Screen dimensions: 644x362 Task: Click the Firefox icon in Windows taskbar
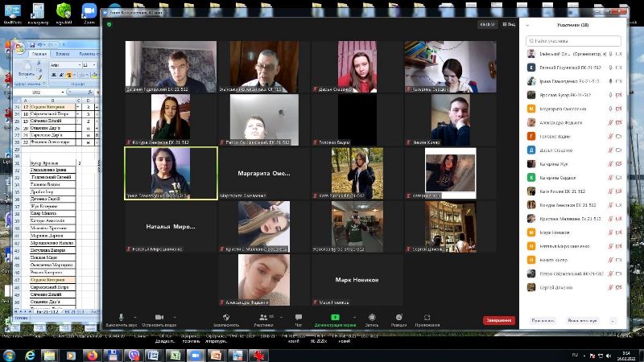[93, 354]
